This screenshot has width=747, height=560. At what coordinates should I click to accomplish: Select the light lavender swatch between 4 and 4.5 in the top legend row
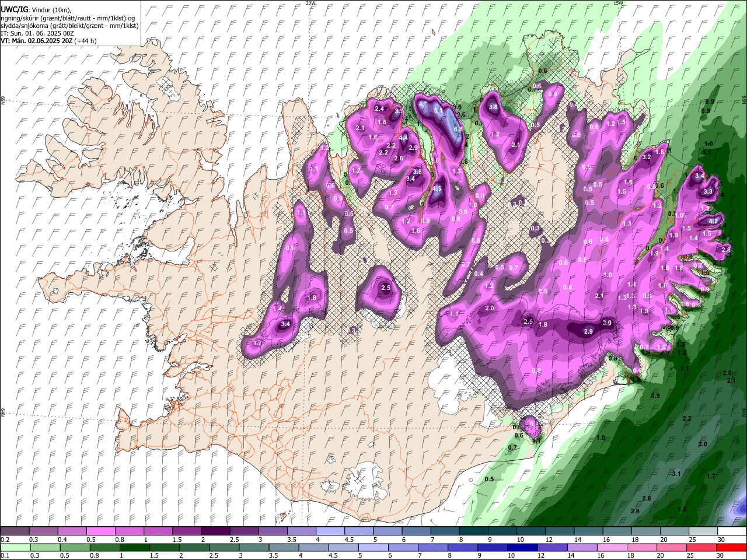coord(330,531)
